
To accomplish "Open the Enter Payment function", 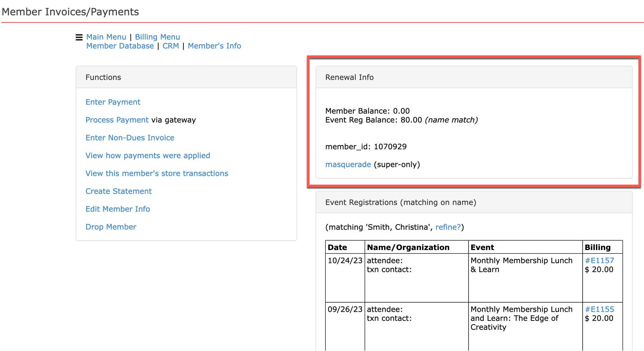I will click(x=113, y=102).
